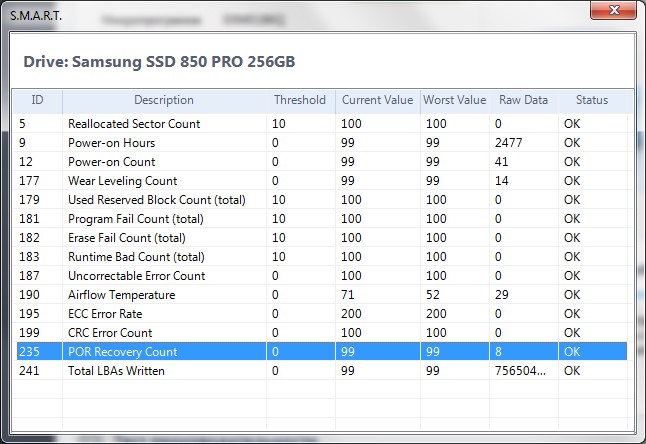Screen dimensions: 646x444
Task: Click ID cell 199
Action: [x=29, y=332]
